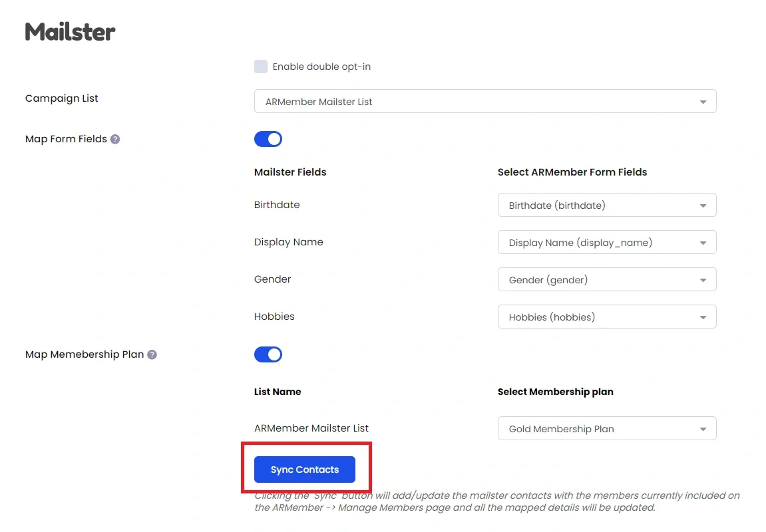
Task: Click the sync description note text
Action: tap(497, 501)
